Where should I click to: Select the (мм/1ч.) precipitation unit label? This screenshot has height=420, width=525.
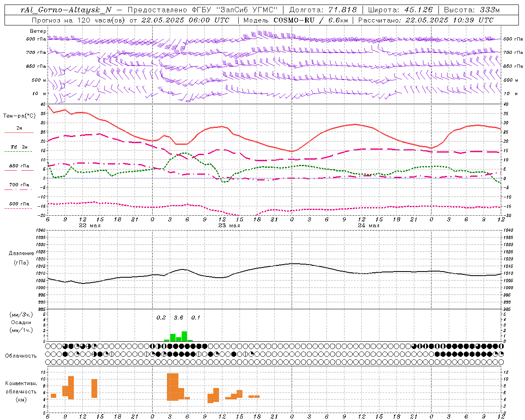coord(21,330)
